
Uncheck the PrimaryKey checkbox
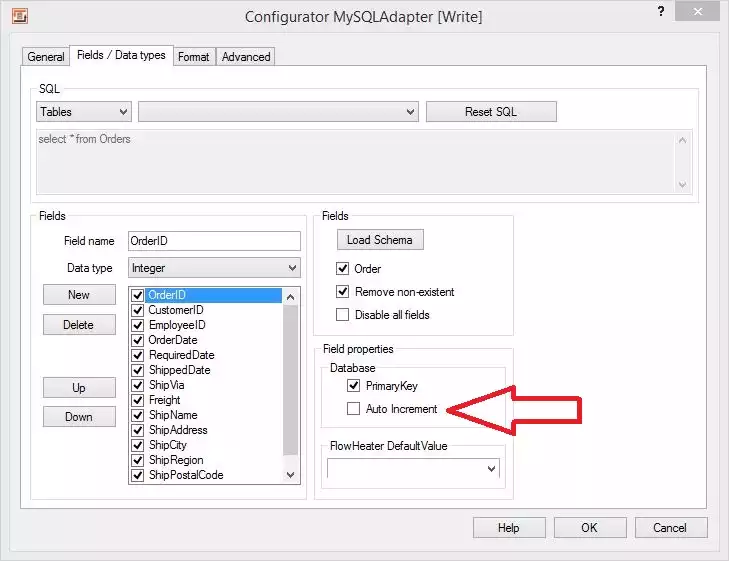click(x=353, y=385)
